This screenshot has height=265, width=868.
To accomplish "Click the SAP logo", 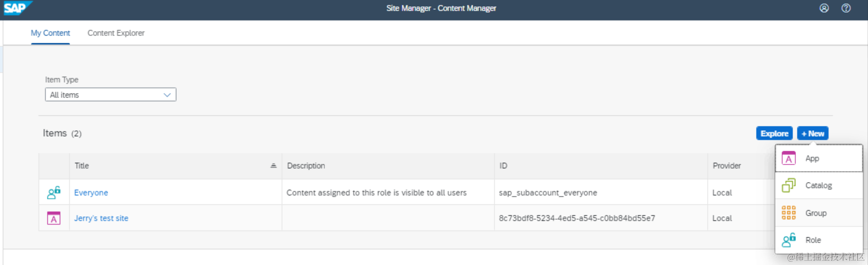I will pyautogui.click(x=18, y=8).
